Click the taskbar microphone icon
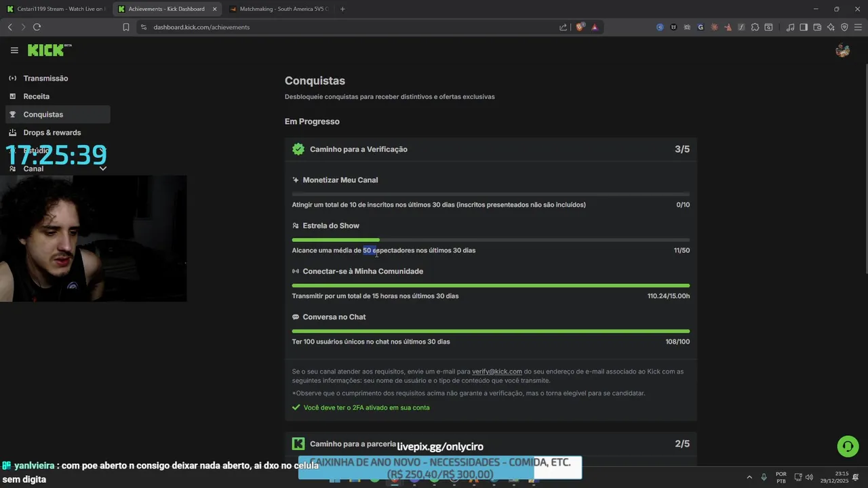The width and height of the screenshot is (868, 488). [764, 477]
